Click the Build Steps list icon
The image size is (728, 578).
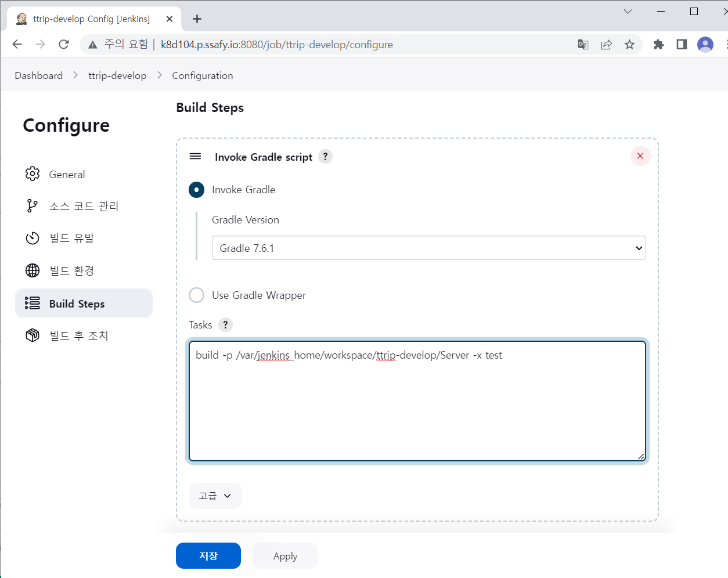point(33,303)
